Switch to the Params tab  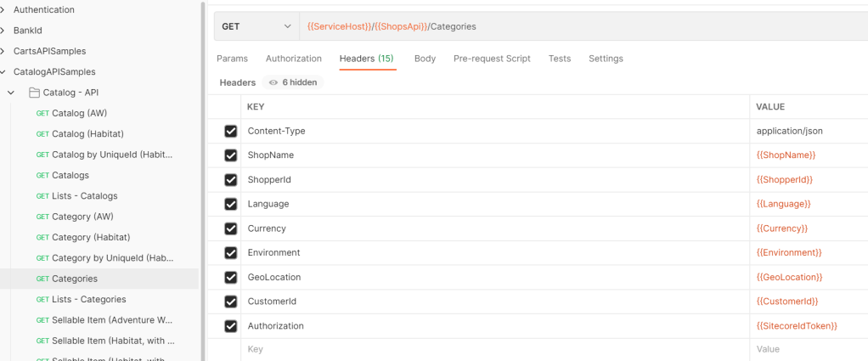[232, 59]
